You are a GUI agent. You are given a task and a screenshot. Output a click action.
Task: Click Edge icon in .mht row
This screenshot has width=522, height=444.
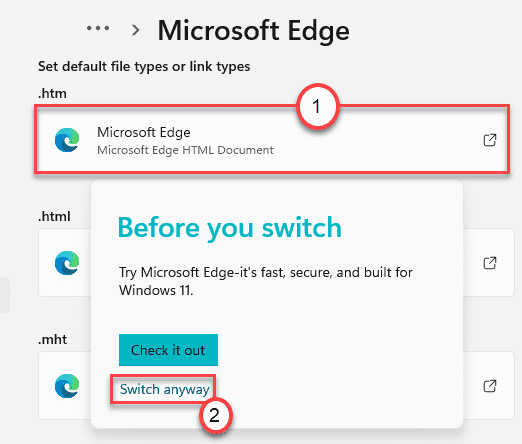67,386
